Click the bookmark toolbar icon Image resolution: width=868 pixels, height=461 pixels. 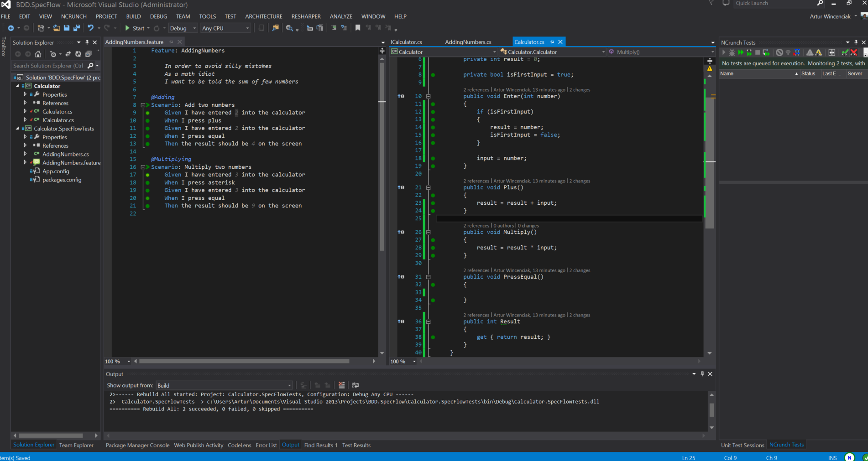click(358, 28)
